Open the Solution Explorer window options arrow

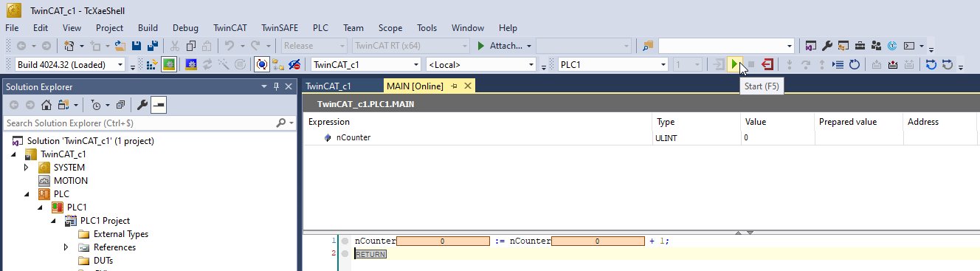click(x=264, y=86)
